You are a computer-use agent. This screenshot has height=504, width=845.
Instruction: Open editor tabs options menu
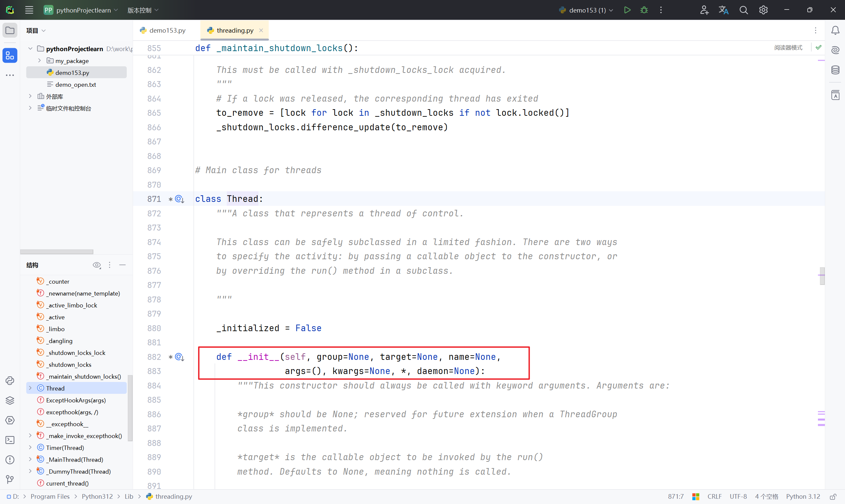815,31
